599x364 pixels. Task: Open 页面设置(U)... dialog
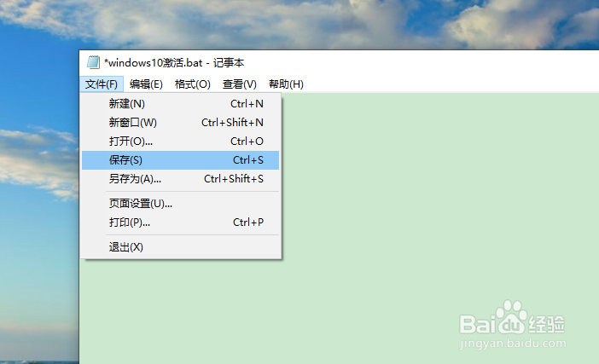coord(180,204)
